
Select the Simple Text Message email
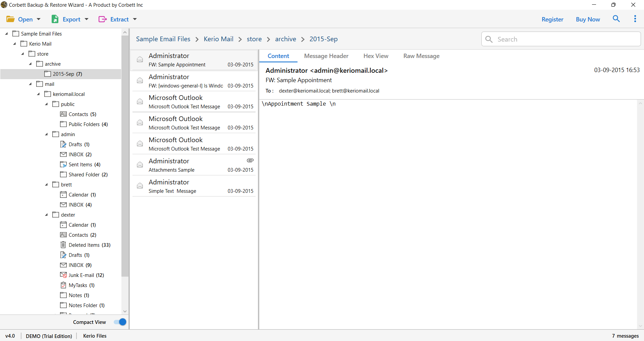tap(194, 186)
